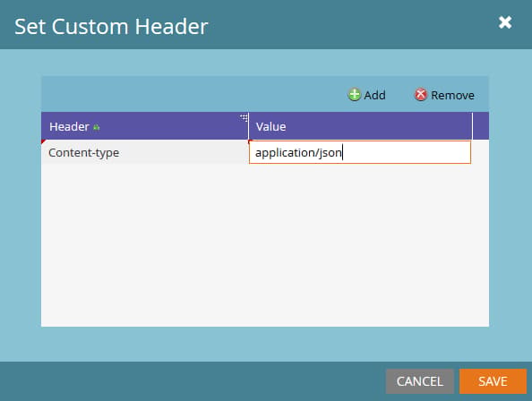Viewport: 532px width, 401px height.
Task: Click the divider between Header and Value columns
Action: tap(249, 126)
